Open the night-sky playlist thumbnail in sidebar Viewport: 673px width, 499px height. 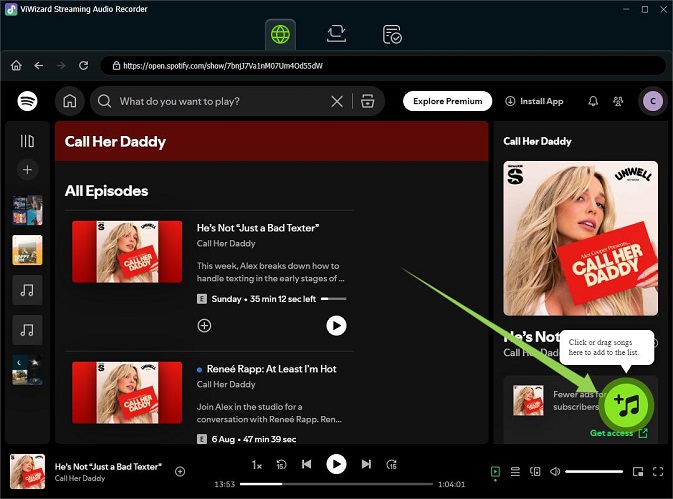[27, 369]
